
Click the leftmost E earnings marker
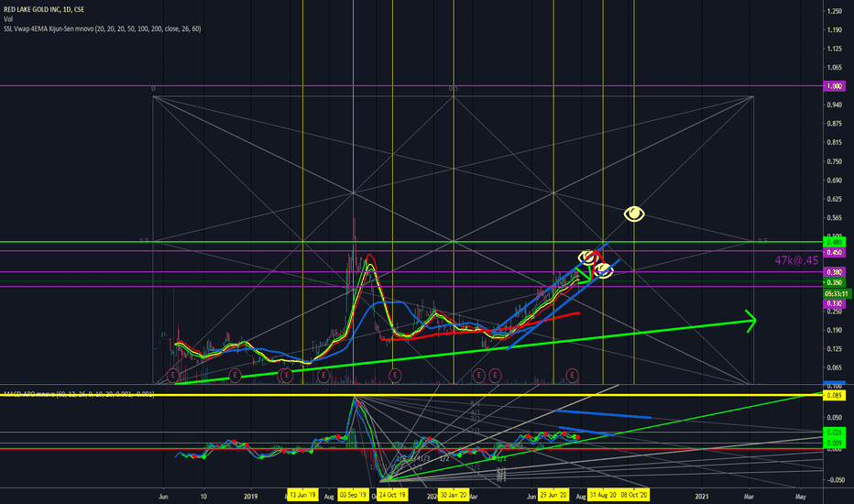[172, 375]
